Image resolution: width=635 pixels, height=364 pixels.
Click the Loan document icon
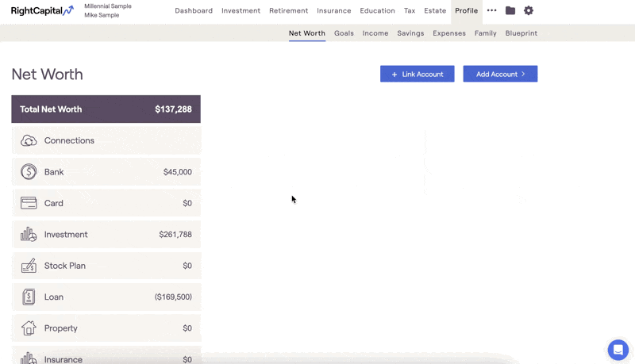coord(29,297)
